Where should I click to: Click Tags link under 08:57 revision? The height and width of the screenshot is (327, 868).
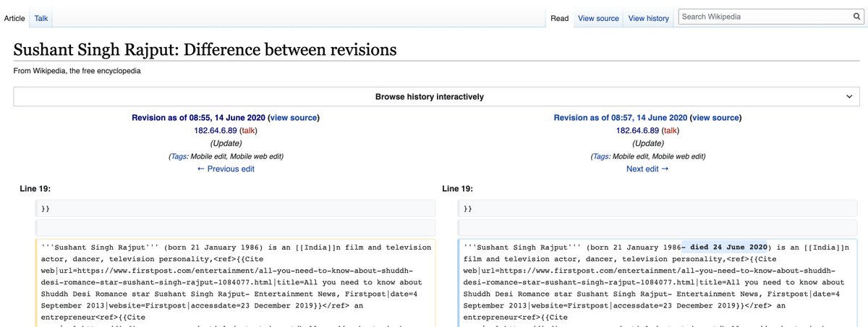tap(601, 156)
